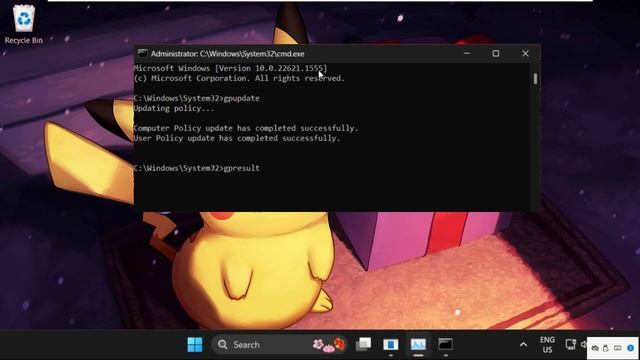Select the Command Prompt taskbar icon
This screenshot has width=640, height=360.
click(x=445, y=344)
